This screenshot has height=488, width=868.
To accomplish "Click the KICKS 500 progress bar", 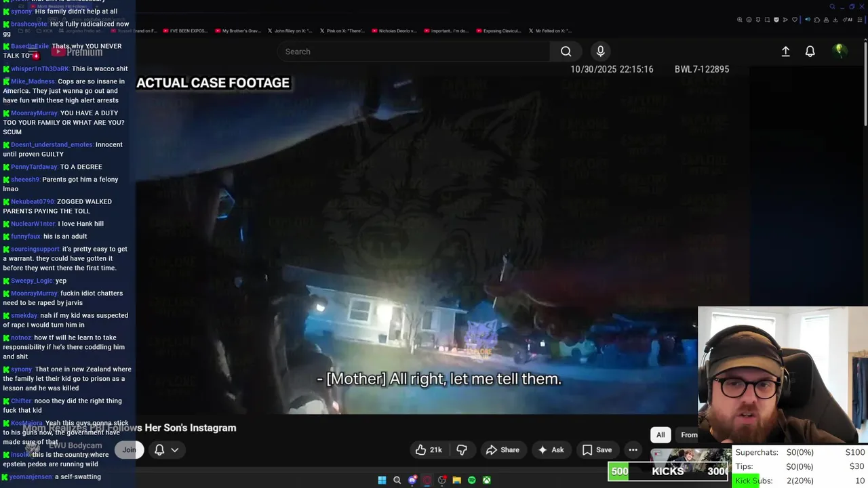I will (x=669, y=471).
